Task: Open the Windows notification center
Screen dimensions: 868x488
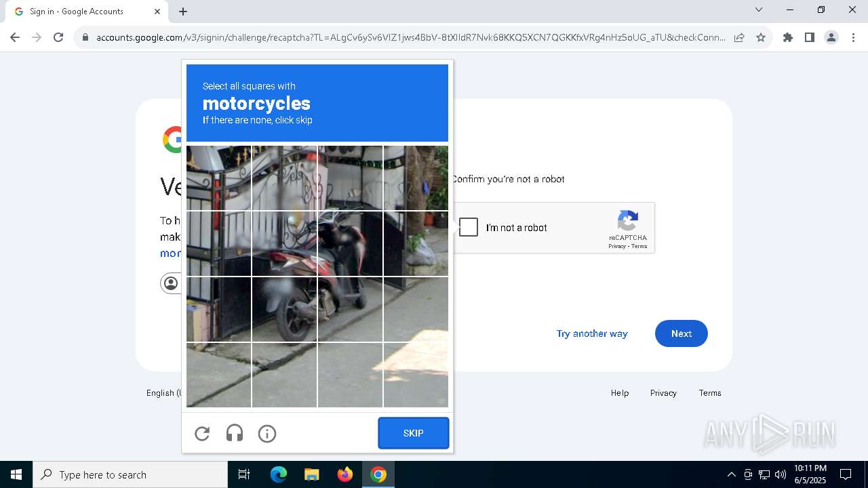Action: (846, 474)
